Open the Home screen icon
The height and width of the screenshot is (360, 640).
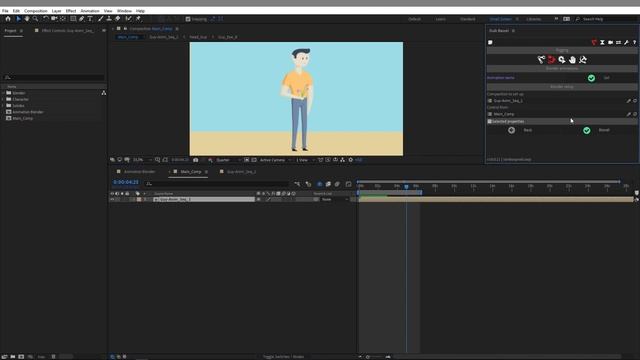(8, 19)
